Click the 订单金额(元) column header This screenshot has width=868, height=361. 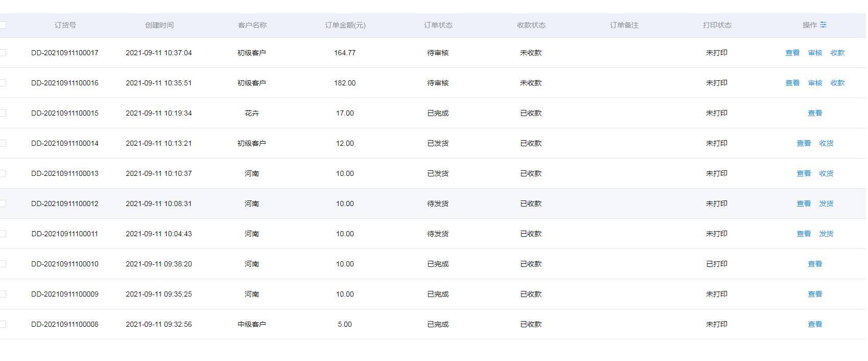click(x=345, y=25)
